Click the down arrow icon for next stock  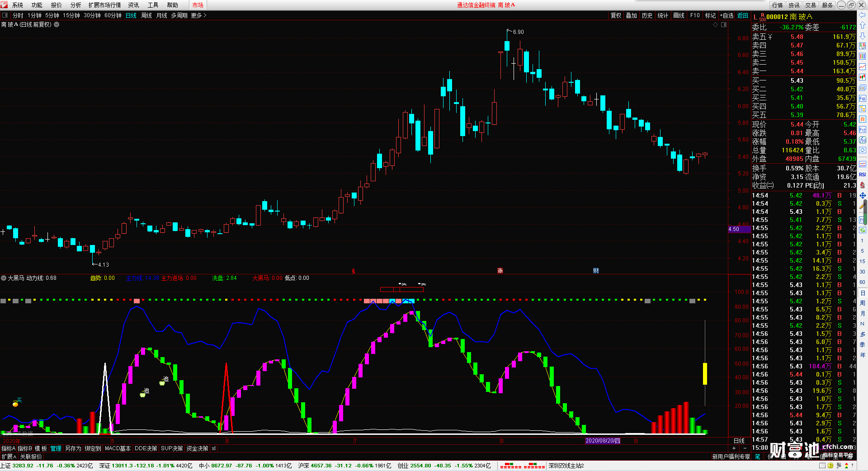point(863,36)
